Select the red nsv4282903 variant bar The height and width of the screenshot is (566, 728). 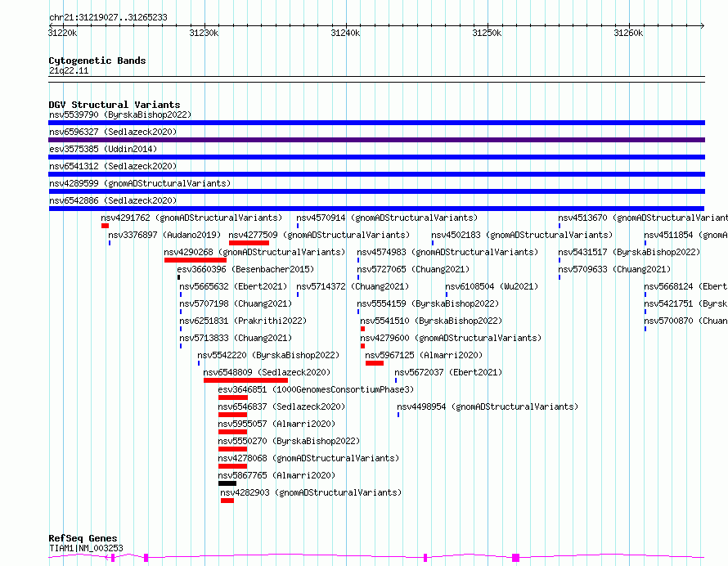click(x=227, y=501)
